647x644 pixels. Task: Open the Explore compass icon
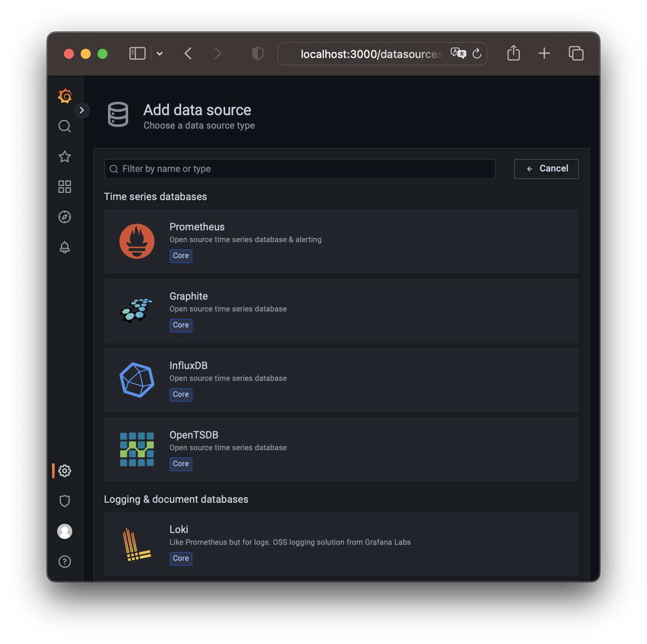click(x=65, y=217)
